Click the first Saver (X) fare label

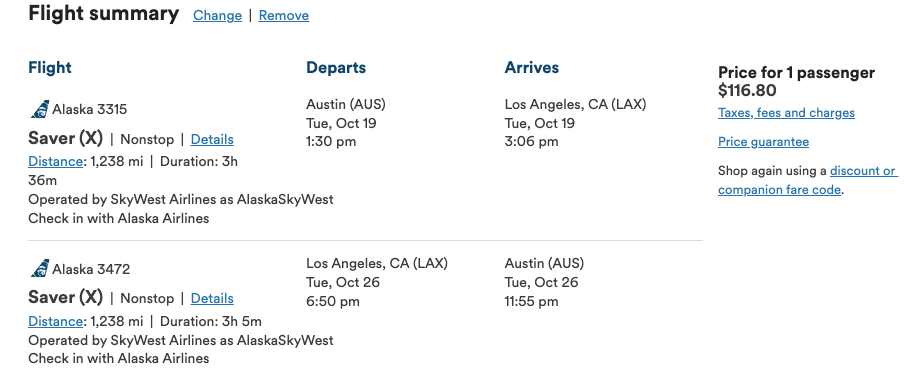click(x=65, y=139)
